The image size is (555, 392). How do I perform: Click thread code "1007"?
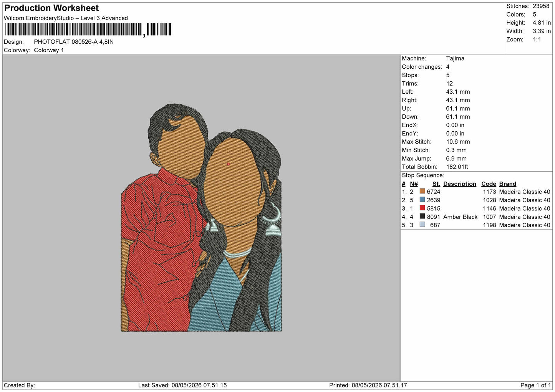[x=490, y=217]
